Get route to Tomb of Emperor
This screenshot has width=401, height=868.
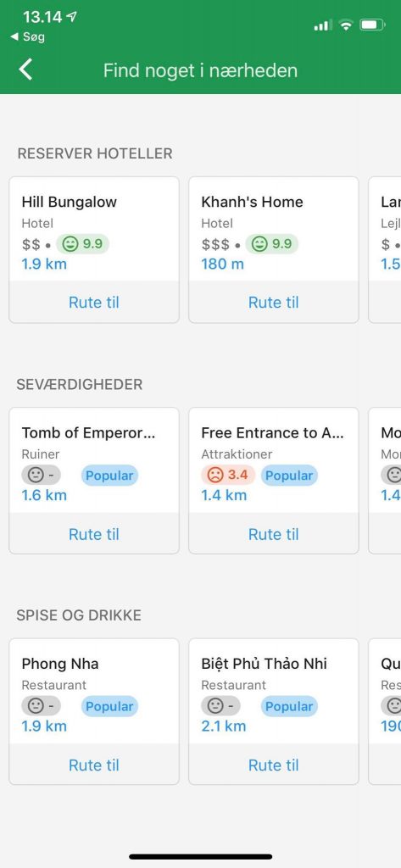[94, 534]
